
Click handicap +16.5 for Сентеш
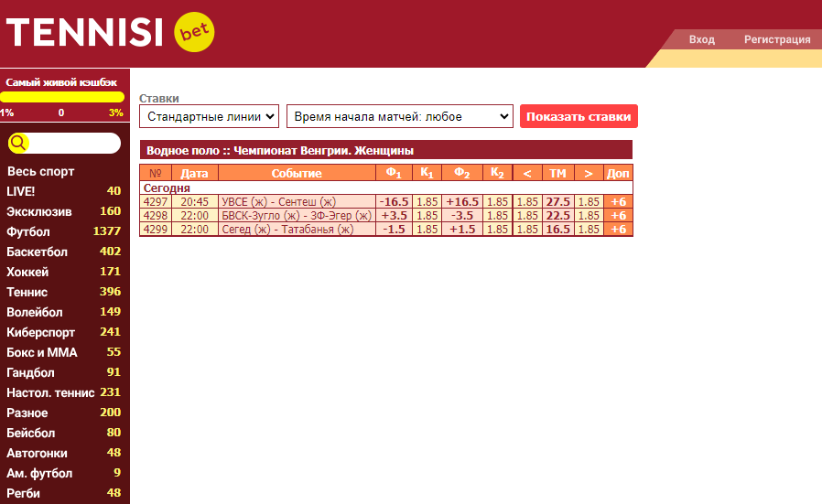pyautogui.click(x=462, y=202)
